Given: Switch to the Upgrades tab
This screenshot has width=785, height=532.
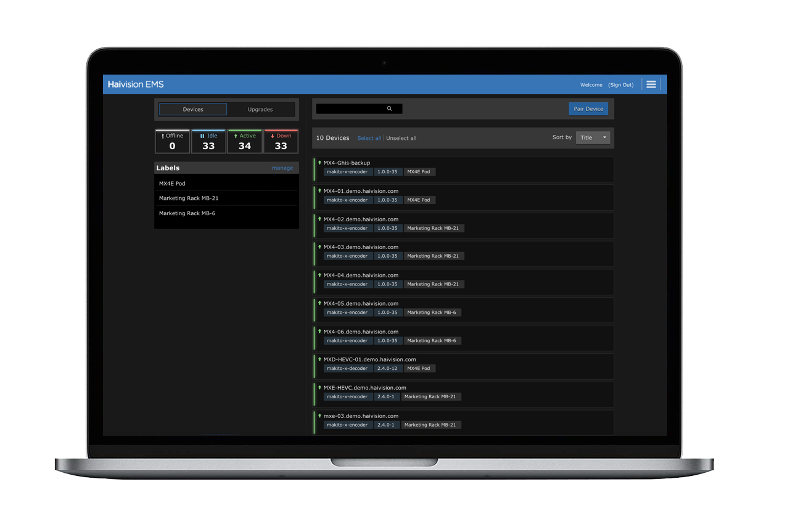Looking at the screenshot, I should point(260,109).
